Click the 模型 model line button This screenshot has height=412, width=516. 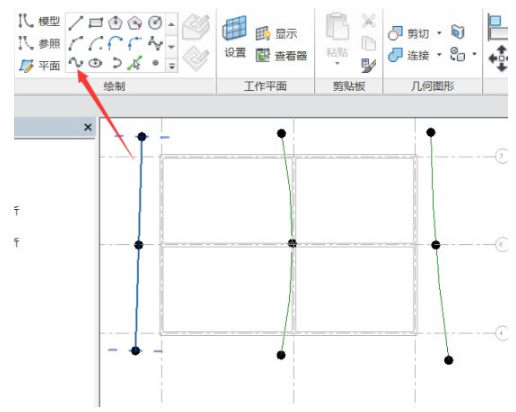(x=39, y=21)
